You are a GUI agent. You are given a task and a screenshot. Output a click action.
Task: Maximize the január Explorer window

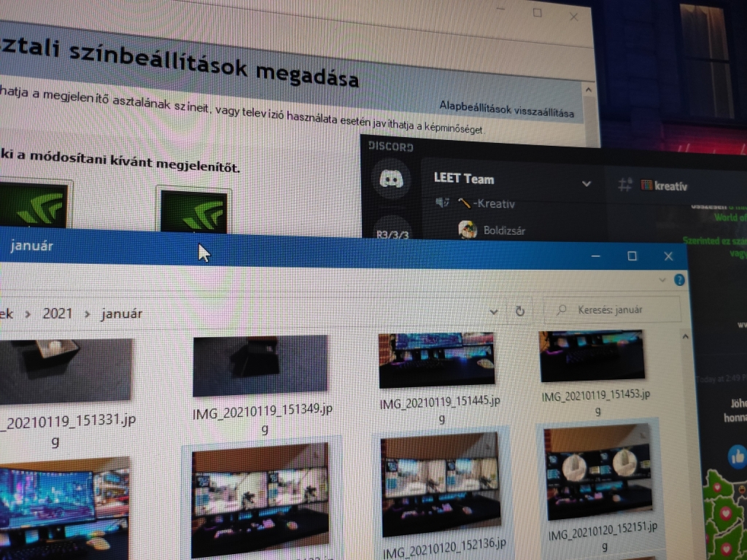(632, 256)
